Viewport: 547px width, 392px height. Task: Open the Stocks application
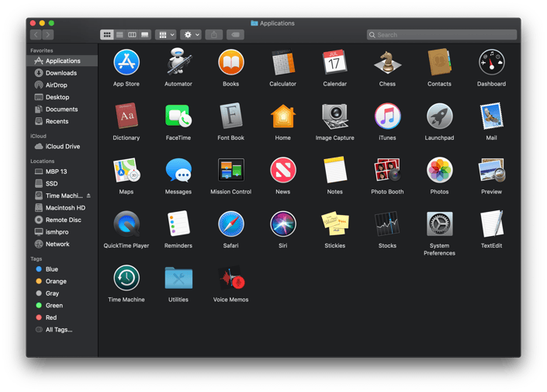[387, 224]
